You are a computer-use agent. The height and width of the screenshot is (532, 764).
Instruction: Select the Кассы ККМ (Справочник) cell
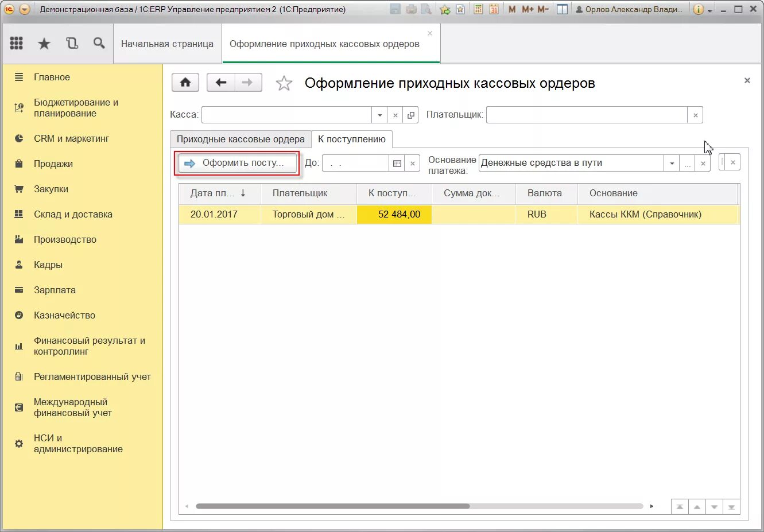(658, 214)
